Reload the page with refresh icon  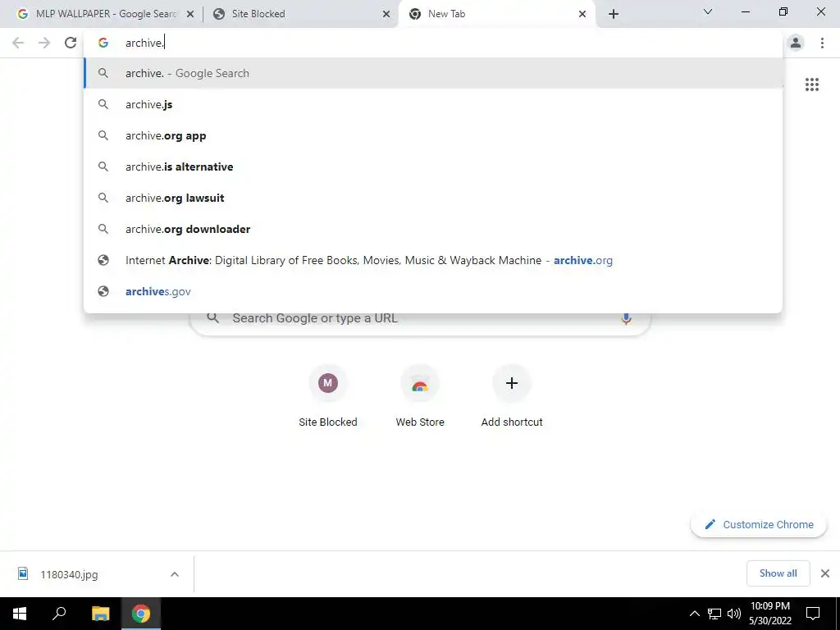[71, 43]
